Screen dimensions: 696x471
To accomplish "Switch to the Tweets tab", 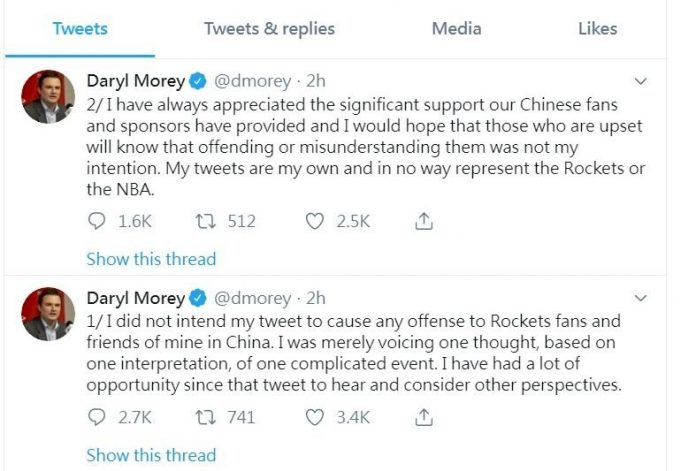I will [x=80, y=29].
